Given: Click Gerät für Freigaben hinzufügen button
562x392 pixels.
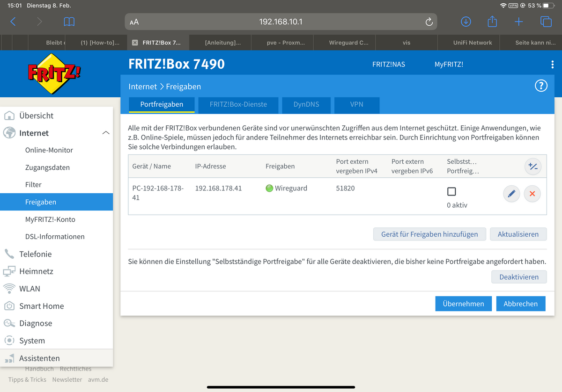Looking at the screenshot, I should point(429,234).
